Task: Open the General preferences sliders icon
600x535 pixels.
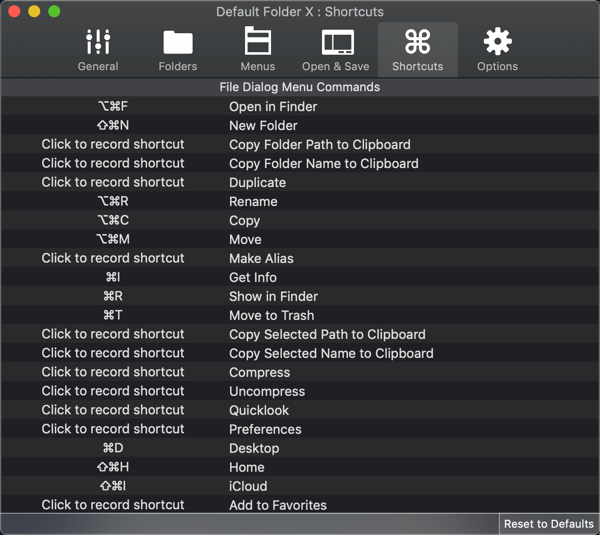Action: click(98, 42)
